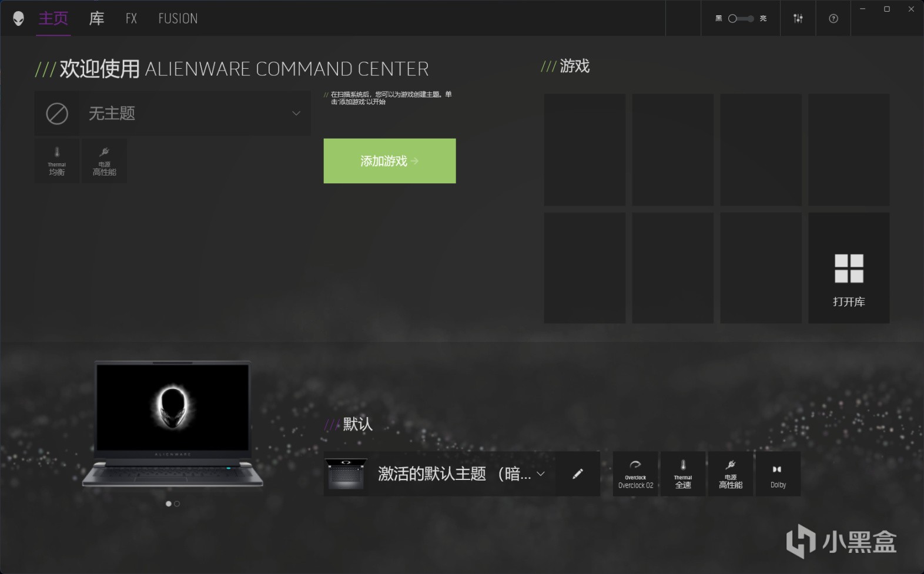Image resolution: width=924 pixels, height=574 pixels.
Task: Click the Alienware laptop image
Action: pyautogui.click(x=173, y=424)
